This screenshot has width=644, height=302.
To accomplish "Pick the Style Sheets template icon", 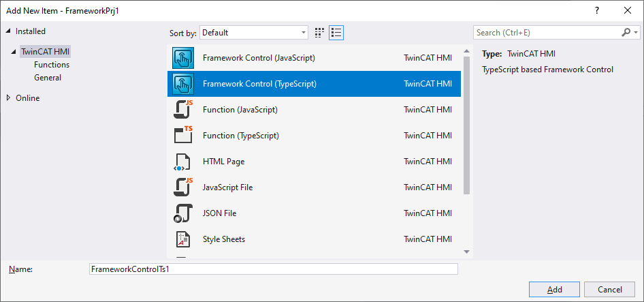I will click(x=182, y=239).
